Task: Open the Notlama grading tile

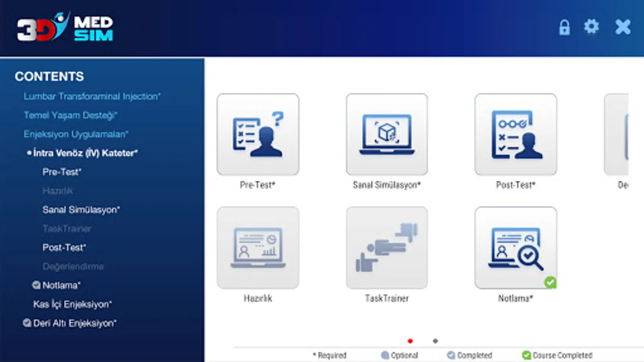Action: tap(516, 248)
